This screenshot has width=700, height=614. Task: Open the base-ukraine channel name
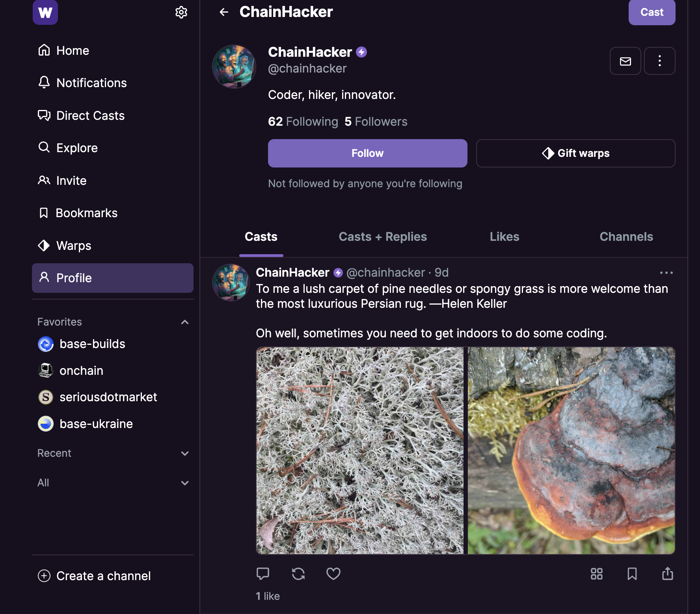pyautogui.click(x=96, y=424)
